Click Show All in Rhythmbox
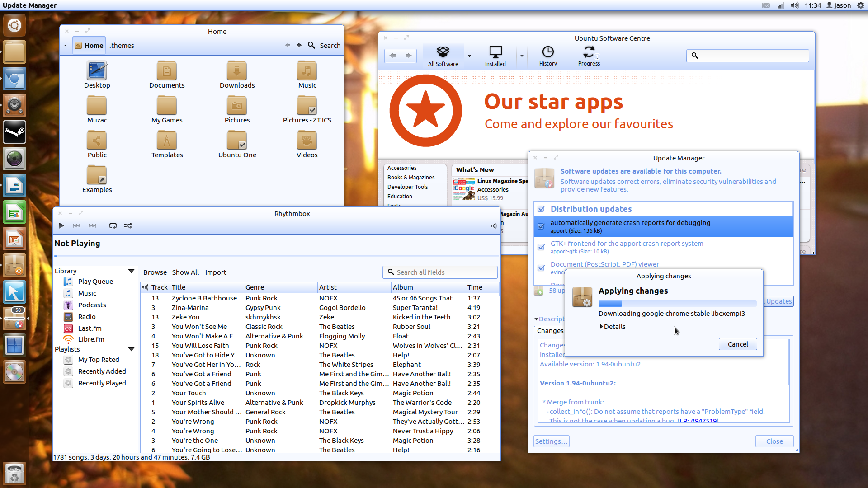The height and width of the screenshot is (488, 868). pos(185,272)
